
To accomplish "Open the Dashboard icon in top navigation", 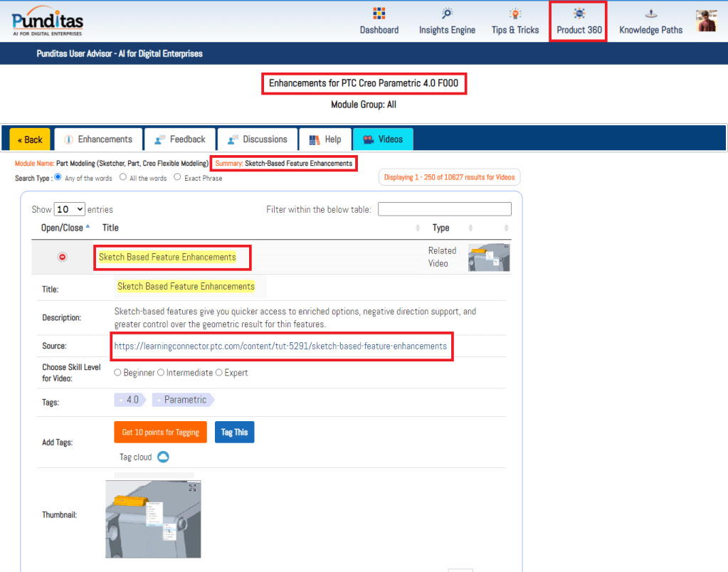I will pyautogui.click(x=379, y=14).
